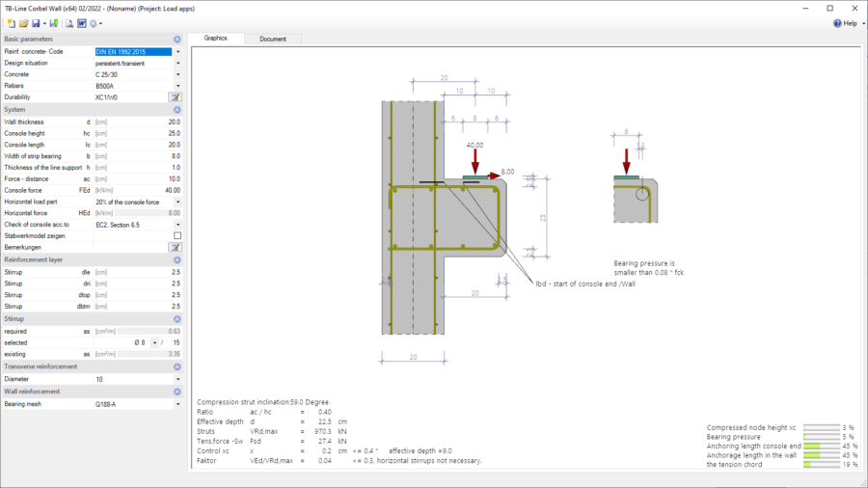Open the Help menu

(845, 23)
